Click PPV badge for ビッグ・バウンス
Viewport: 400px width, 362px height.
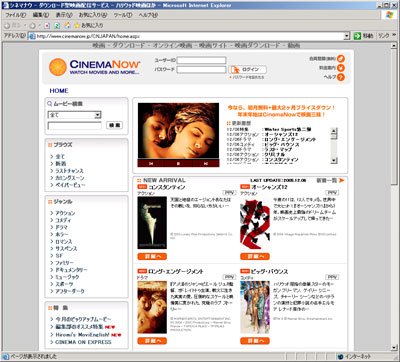(332, 277)
